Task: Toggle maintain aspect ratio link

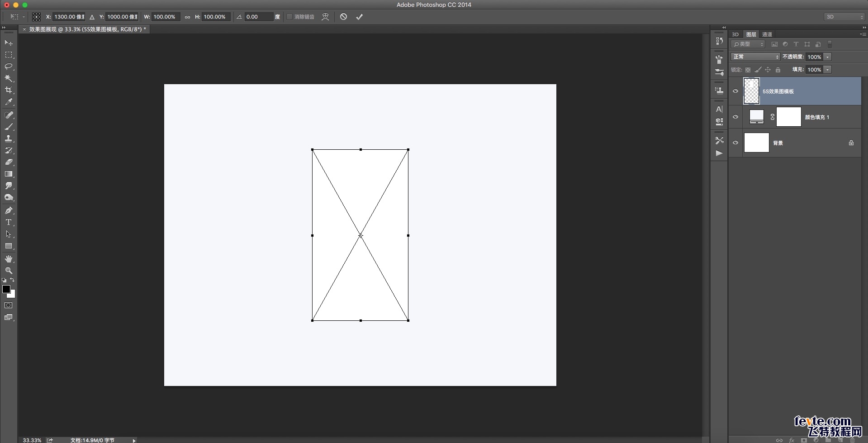Action: pyautogui.click(x=187, y=17)
